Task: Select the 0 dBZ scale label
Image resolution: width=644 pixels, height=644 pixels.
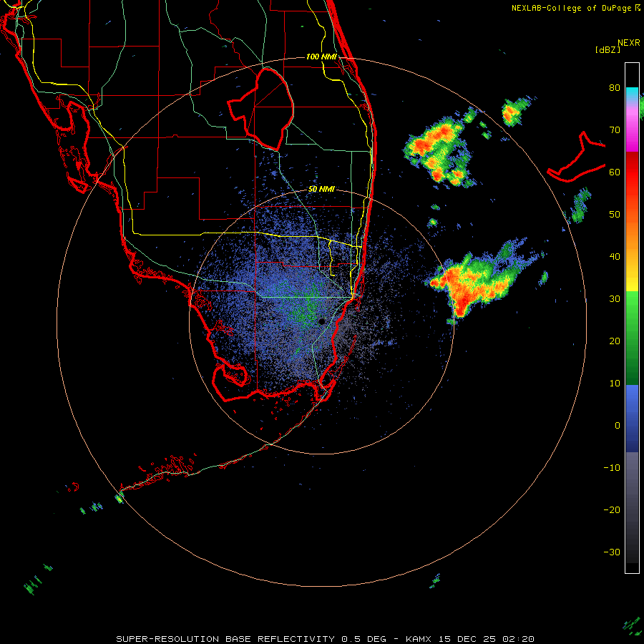Action: (x=618, y=426)
